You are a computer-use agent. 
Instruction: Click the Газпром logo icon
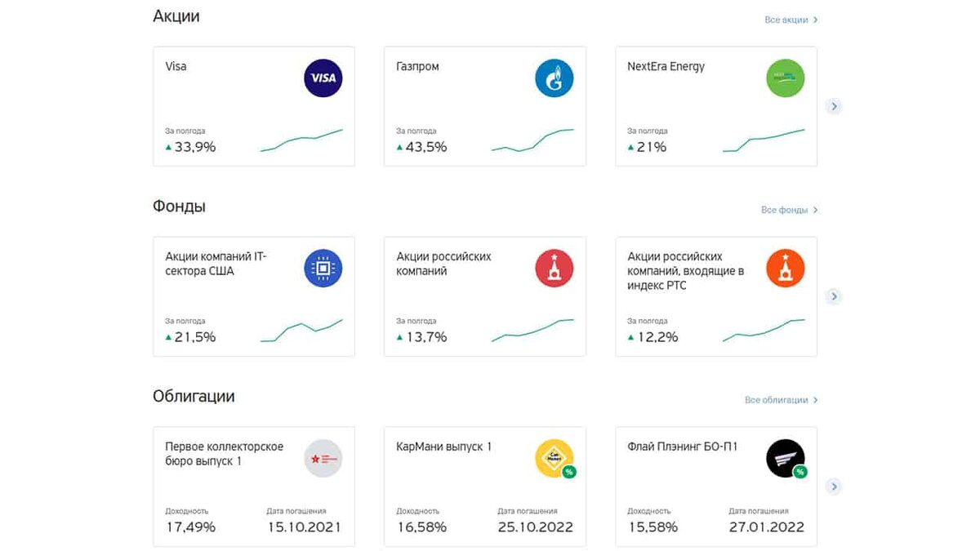click(x=554, y=79)
